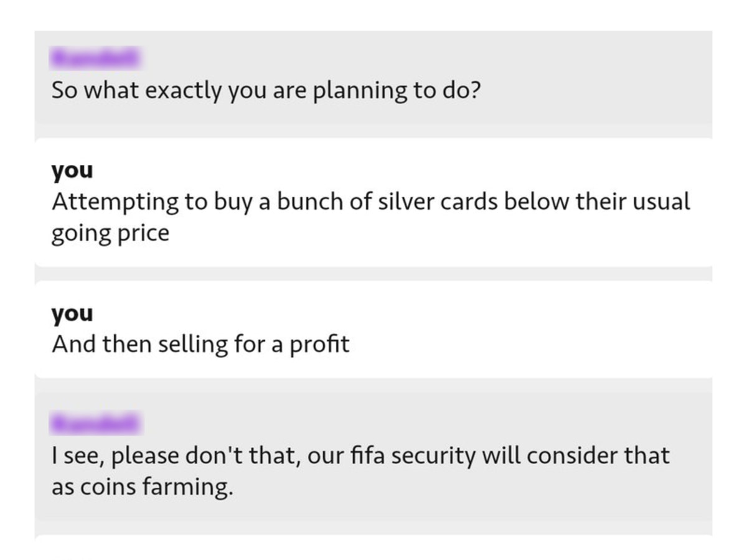Viewport: 747px width, 560px height.
Task: Click empty space right of "as coins farming."
Action: point(473,488)
